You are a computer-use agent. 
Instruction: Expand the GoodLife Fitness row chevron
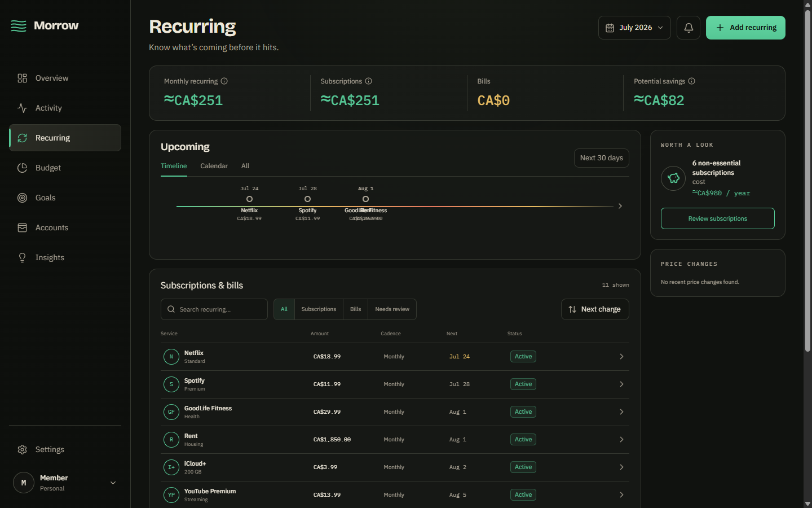pyautogui.click(x=621, y=412)
